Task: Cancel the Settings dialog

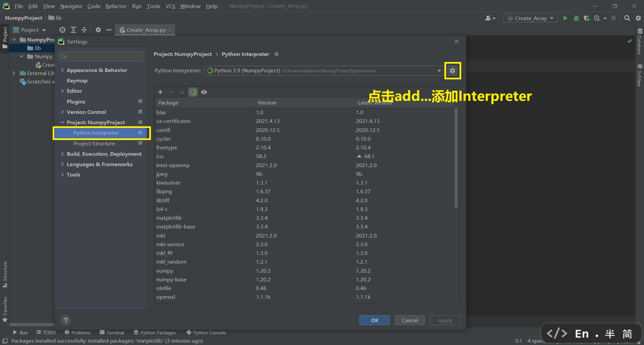Action: click(410, 320)
